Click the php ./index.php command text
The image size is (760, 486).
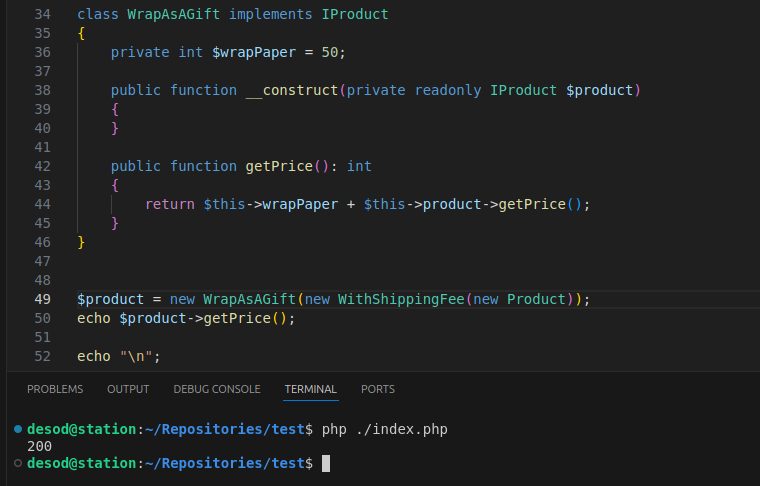click(385, 429)
